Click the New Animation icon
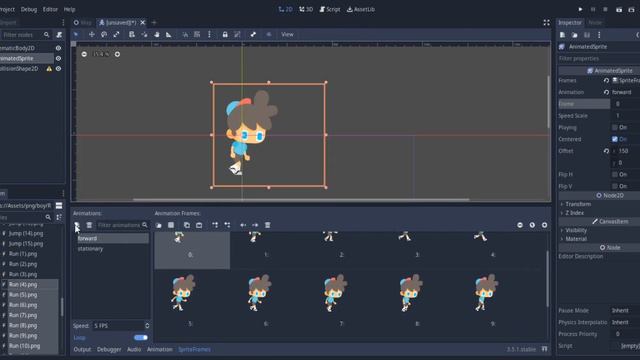640x360 pixels. coord(77,225)
